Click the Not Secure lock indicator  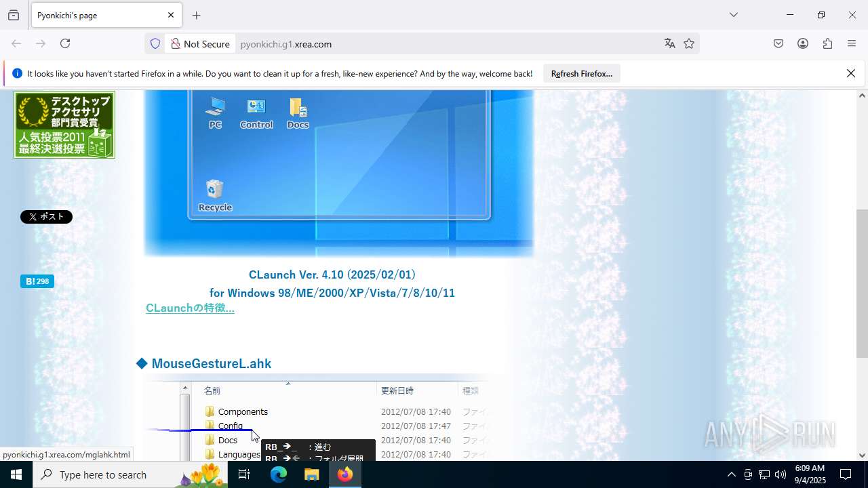(200, 43)
